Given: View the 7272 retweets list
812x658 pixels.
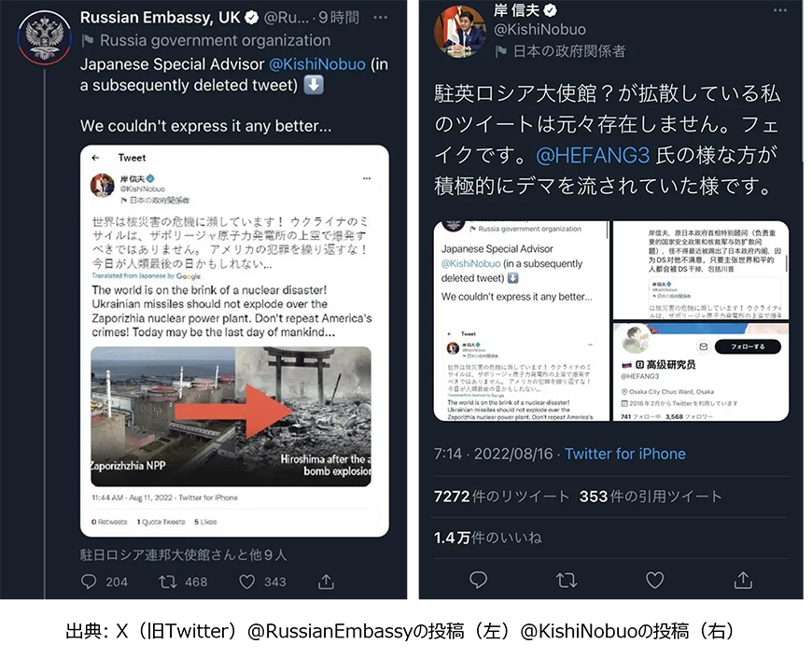Looking at the screenshot, I should [x=501, y=497].
